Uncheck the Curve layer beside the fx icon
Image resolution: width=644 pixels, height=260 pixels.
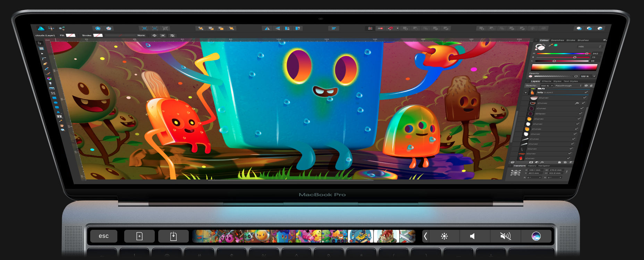pos(583,103)
